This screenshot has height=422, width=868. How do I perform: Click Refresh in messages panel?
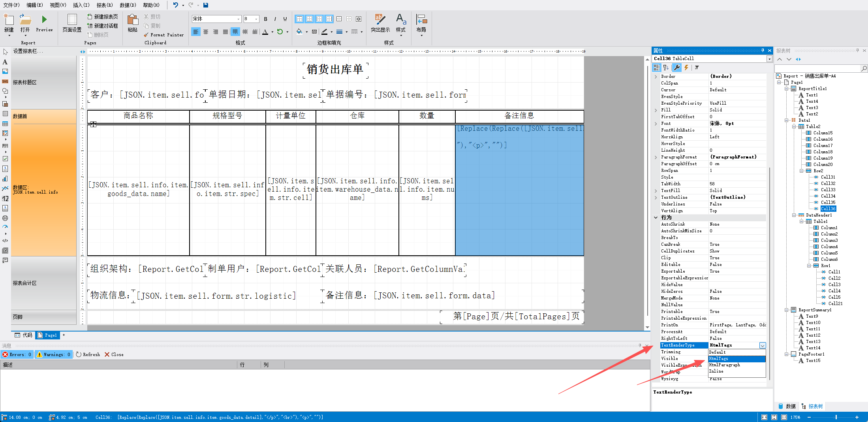coord(88,354)
